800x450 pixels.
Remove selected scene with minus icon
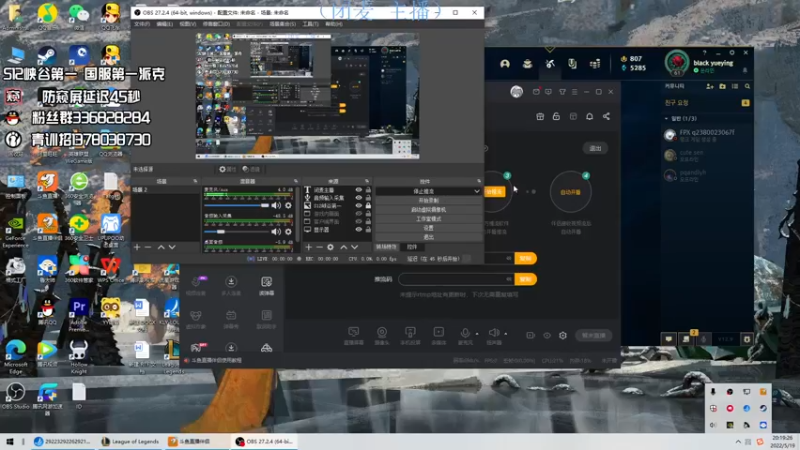(148, 247)
